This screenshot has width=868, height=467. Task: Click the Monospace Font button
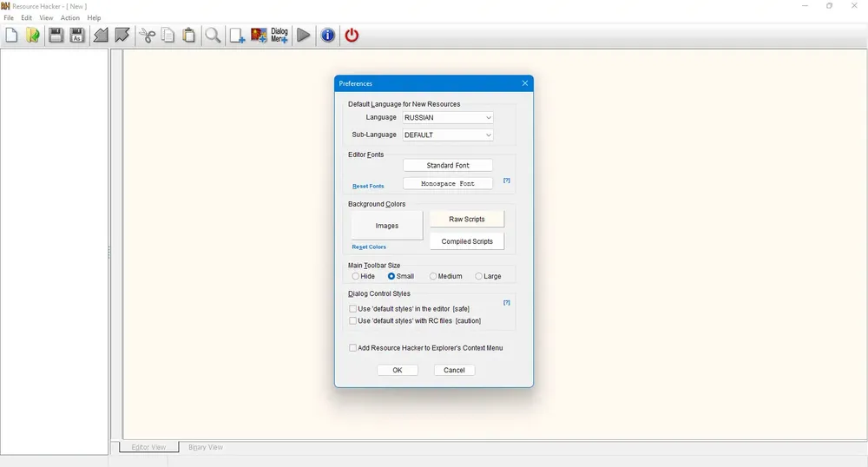click(x=447, y=184)
